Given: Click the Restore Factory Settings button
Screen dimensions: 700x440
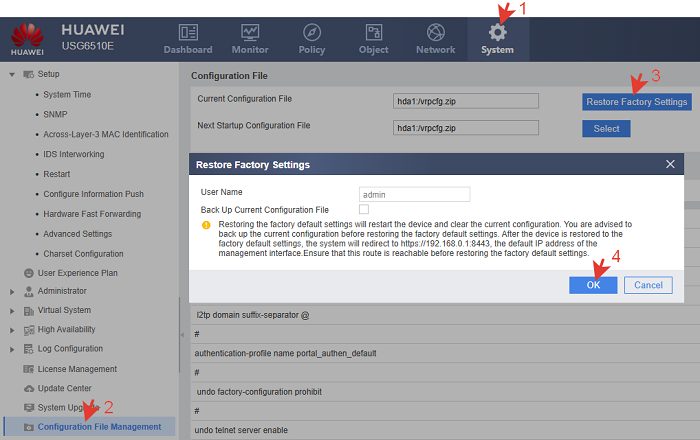Looking at the screenshot, I should [637, 101].
